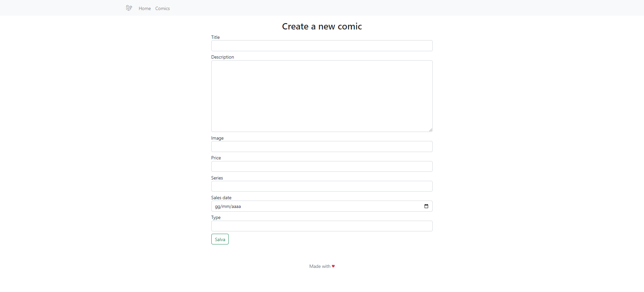Click the Title field label
The height and width of the screenshot is (292, 644).
[x=215, y=37]
